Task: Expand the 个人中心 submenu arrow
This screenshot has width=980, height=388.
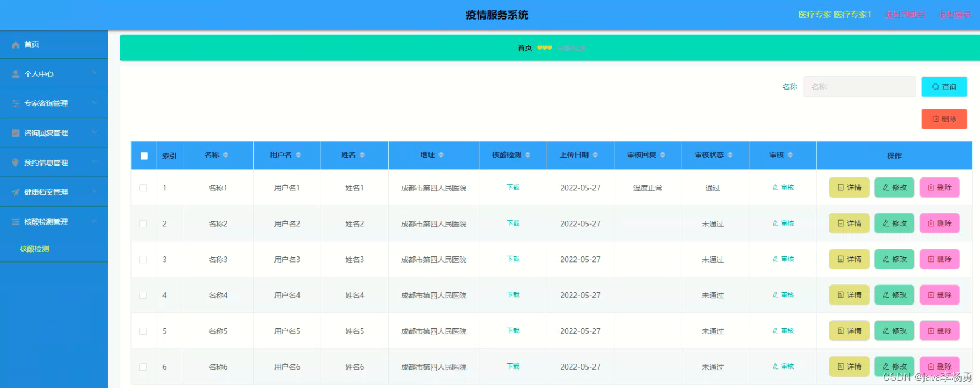Action: click(x=94, y=73)
